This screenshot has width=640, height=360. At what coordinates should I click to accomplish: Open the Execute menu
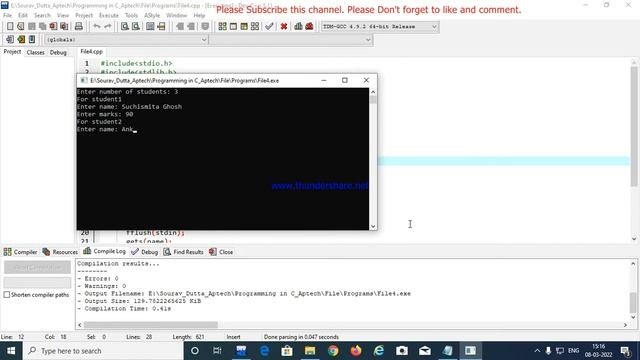point(109,15)
